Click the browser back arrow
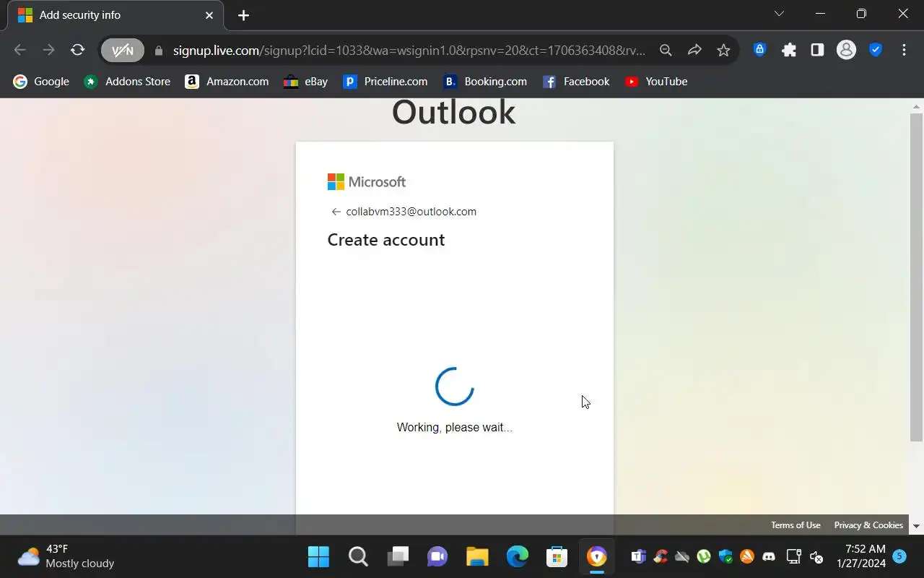Screen dimensions: 924x578 point(20,50)
